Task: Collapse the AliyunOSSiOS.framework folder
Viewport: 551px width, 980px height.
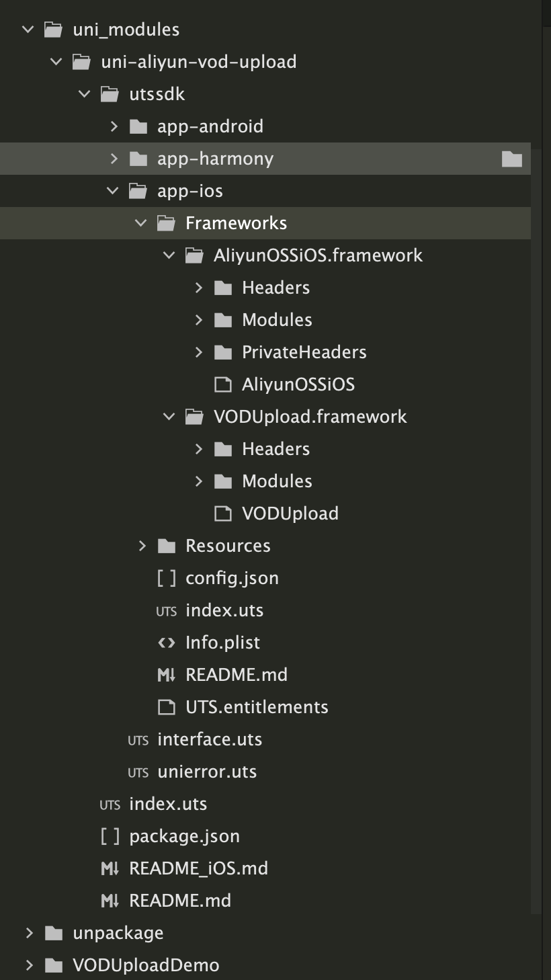Action: point(169,255)
